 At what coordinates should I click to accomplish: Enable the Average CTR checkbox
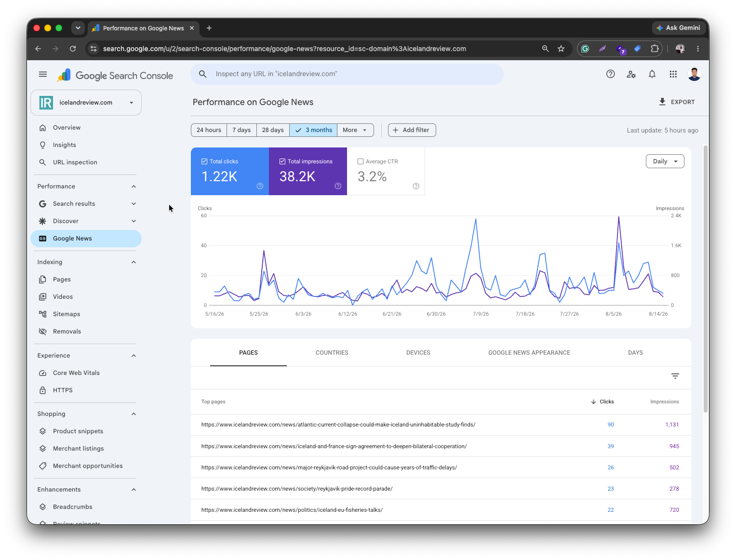[361, 161]
